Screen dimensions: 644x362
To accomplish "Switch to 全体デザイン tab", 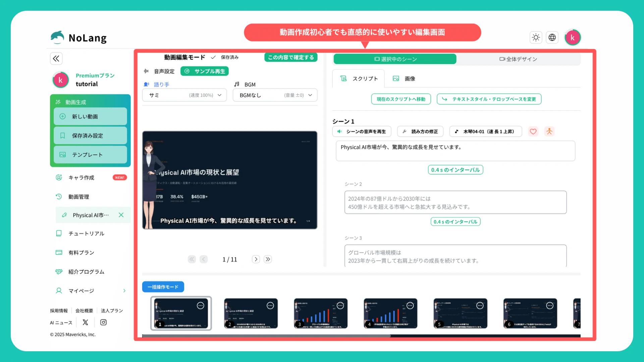I will pyautogui.click(x=518, y=59).
